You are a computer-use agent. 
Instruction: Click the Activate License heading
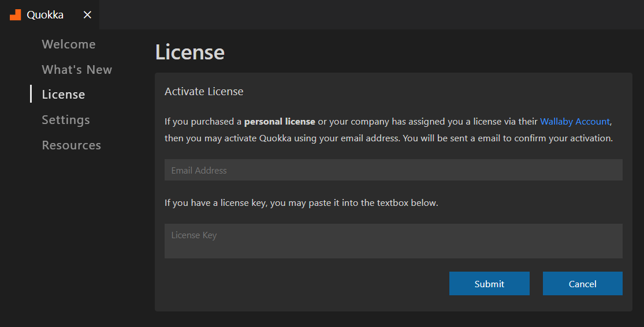204,92
